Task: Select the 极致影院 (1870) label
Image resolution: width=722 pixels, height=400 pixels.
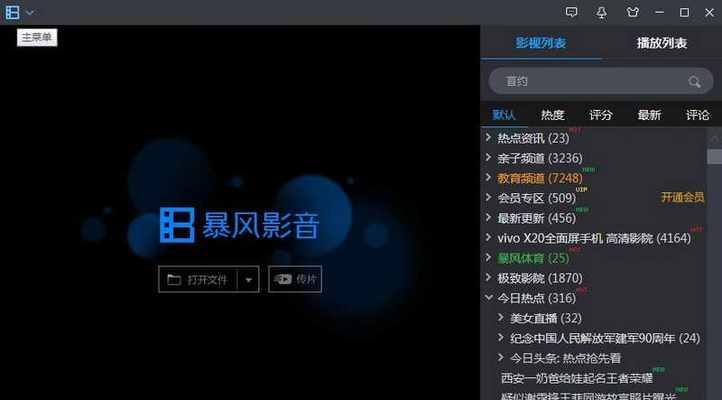Action: point(540,278)
